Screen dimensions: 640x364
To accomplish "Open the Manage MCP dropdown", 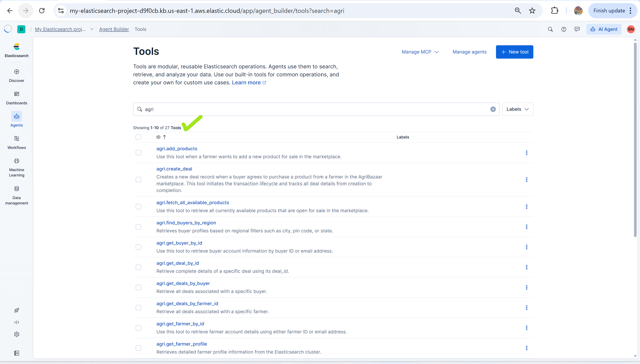I will point(420,52).
